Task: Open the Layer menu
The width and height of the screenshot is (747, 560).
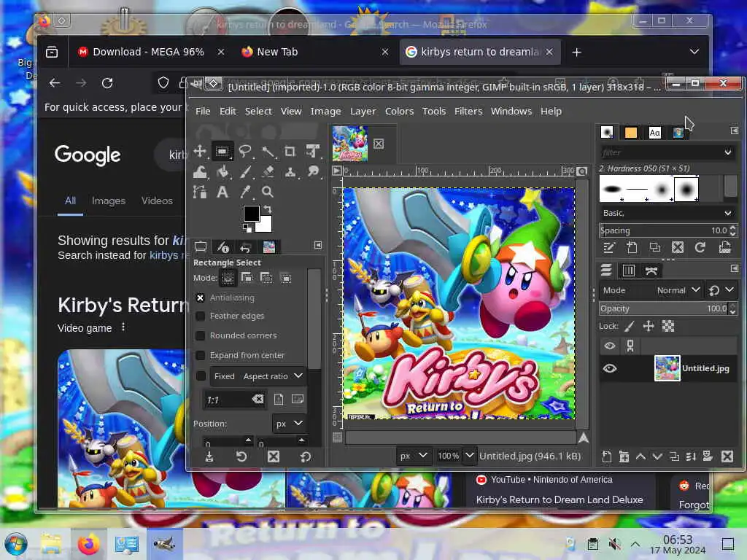Action: tap(363, 111)
